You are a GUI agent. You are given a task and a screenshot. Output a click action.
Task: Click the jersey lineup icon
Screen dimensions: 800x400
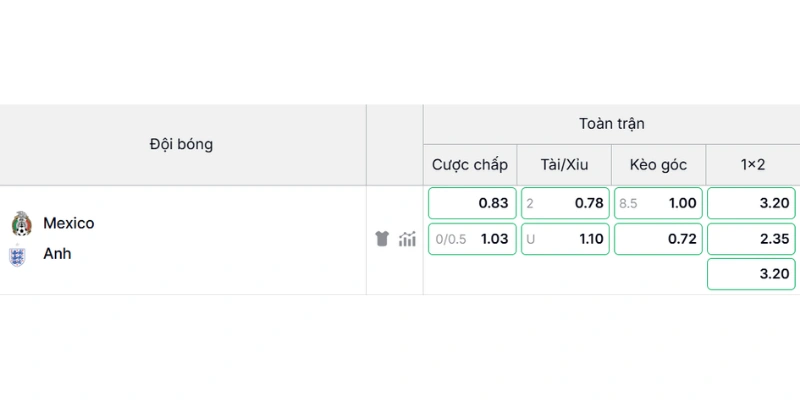(382, 238)
